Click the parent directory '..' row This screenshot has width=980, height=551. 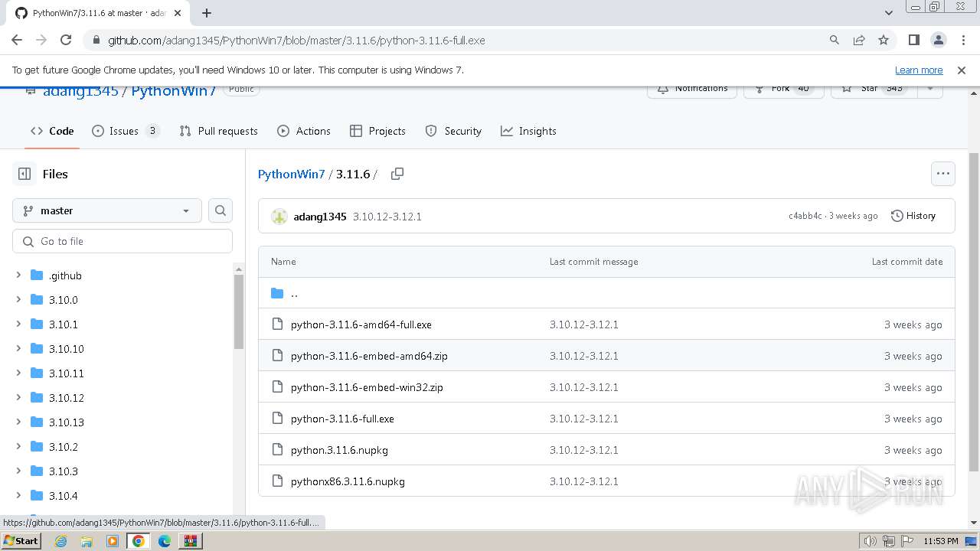click(x=606, y=293)
